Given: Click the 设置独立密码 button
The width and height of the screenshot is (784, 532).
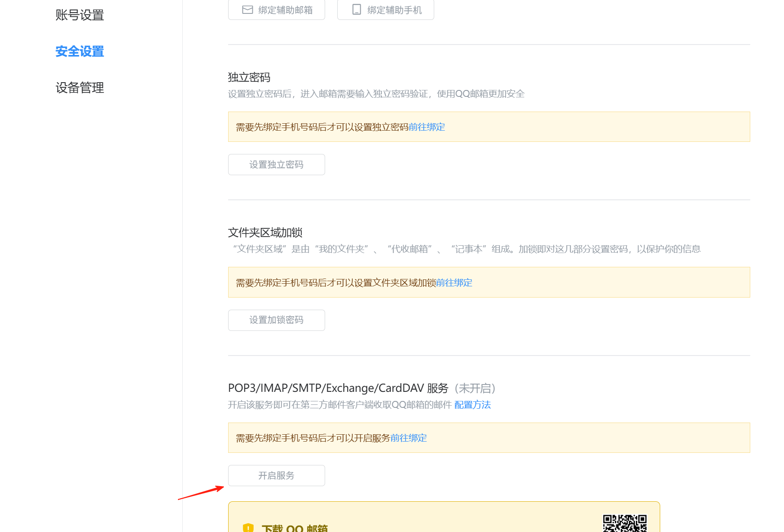Looking at the screenshot, I should pyautogui.click(x=277, y=164).
